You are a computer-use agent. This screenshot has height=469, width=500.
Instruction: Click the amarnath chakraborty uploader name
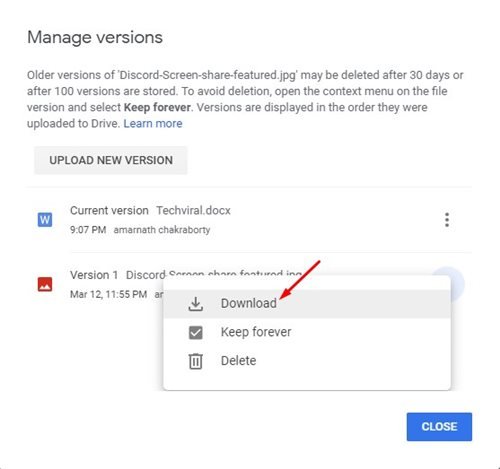tap(162, 230)
